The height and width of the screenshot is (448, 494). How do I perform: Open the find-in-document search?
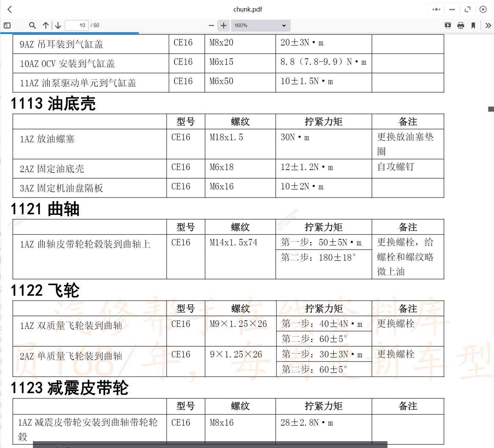pos(32,25)
